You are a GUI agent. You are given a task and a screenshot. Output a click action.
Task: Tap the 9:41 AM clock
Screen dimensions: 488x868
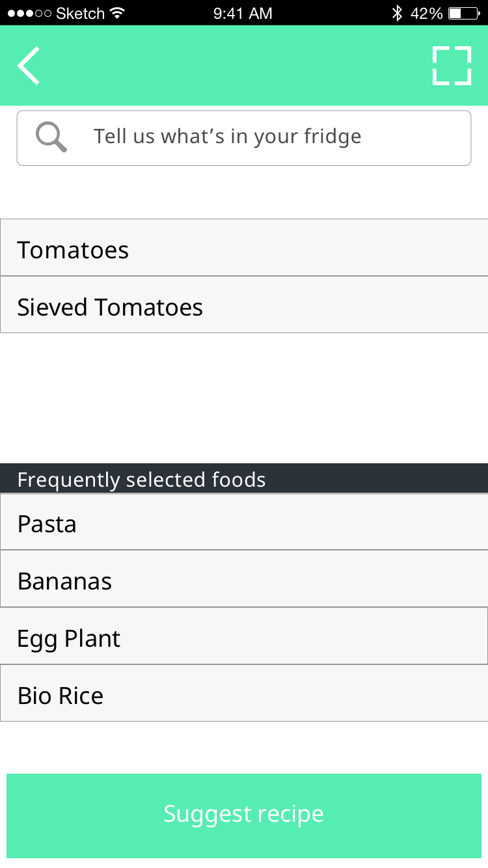[x=243, y=13]
